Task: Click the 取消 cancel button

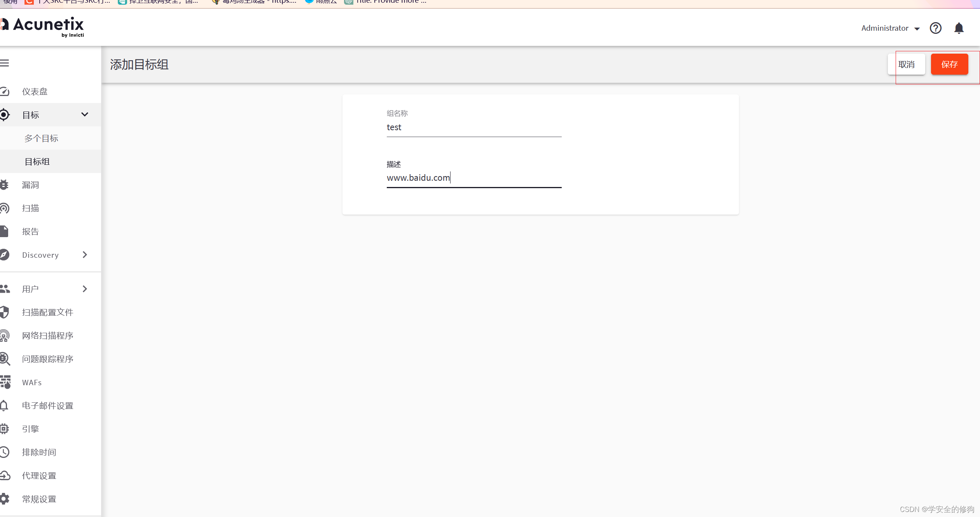Action: 907,63
